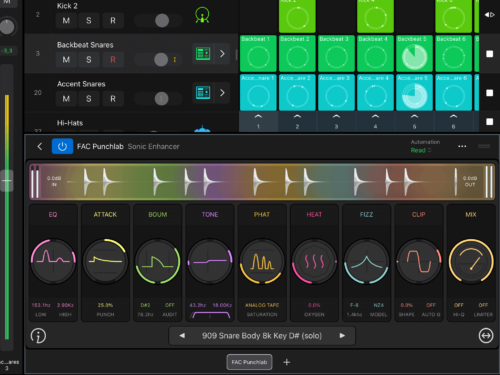Select the FIZZ module knob
This screenshot has height=375, width=500.
coord(366,261)
